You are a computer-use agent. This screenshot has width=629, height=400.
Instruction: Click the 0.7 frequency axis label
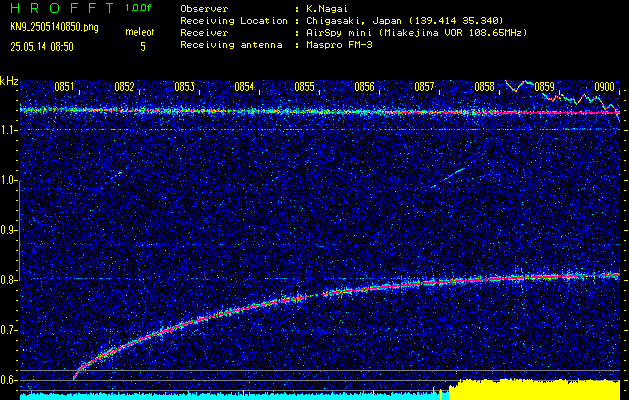(9, 330)
